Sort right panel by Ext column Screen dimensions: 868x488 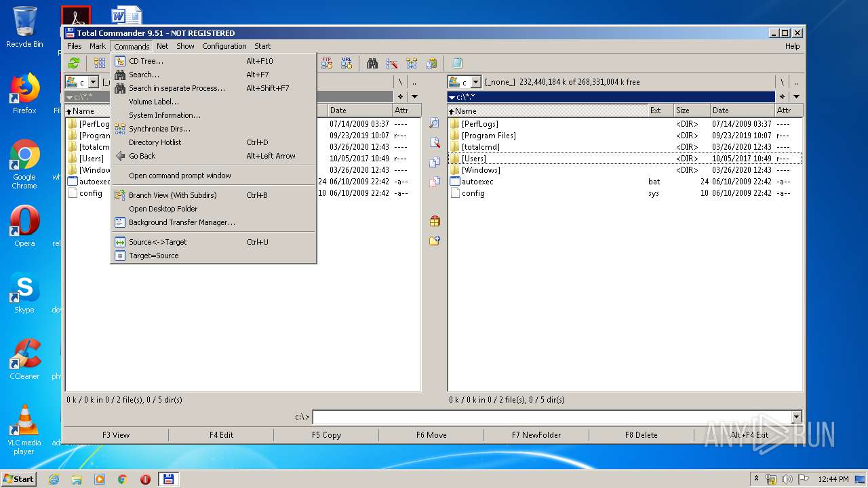pos(660,110)
